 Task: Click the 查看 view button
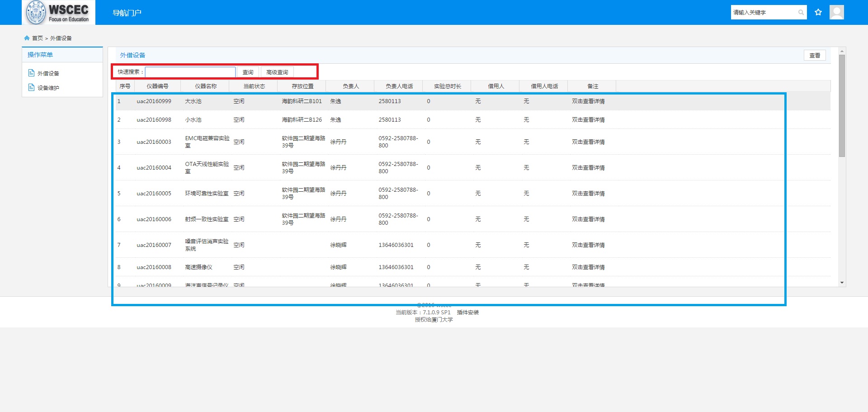point(814,55)
